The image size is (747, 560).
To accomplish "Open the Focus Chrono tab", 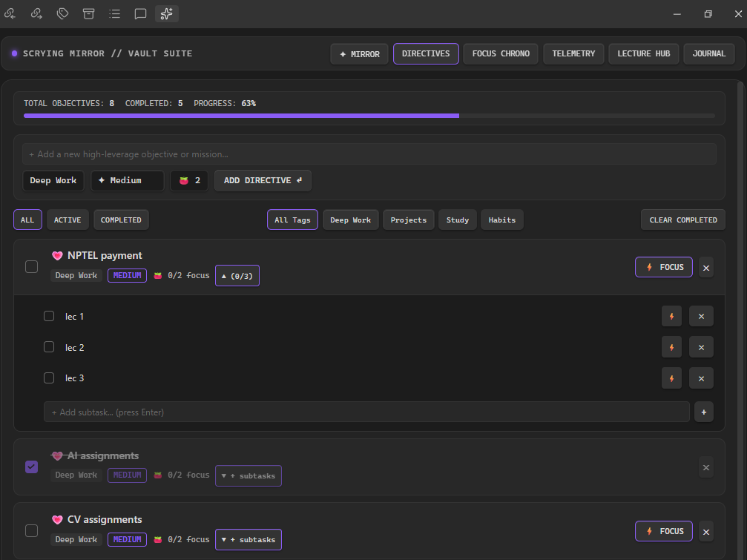I will [501, 54].
